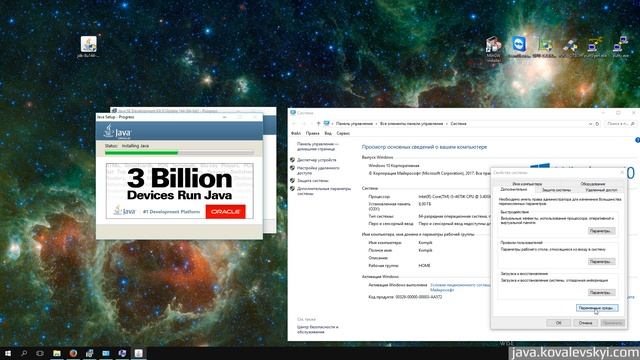Viewport: 640px width, 360px height.
Task: Click search magnifier in Система window
Action: pos(633,124)
